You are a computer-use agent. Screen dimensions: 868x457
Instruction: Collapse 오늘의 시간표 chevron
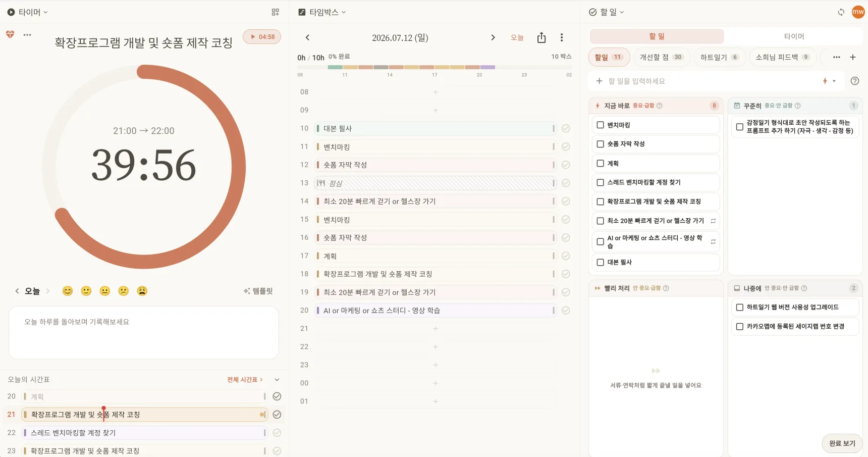tap(277, 380)
